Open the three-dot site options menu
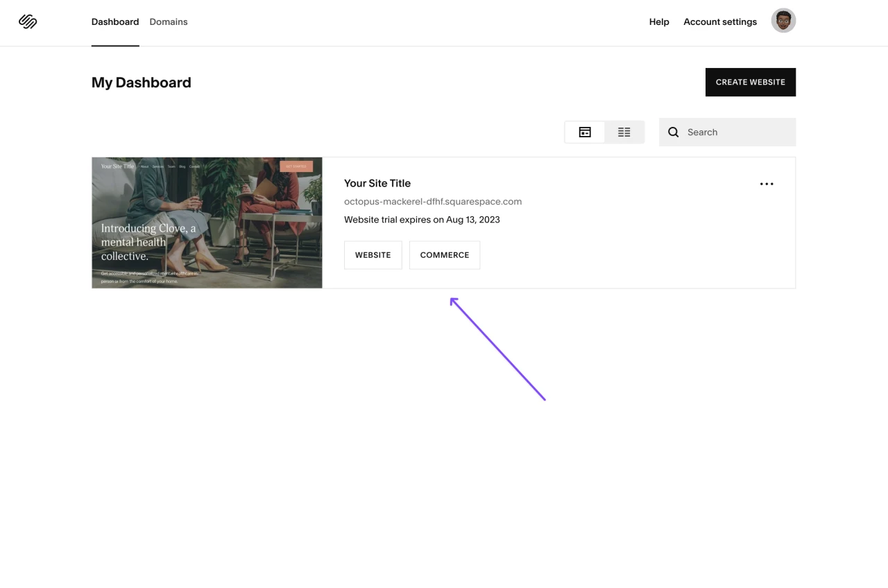The image size is (888, 588). (x=766, y=184)
